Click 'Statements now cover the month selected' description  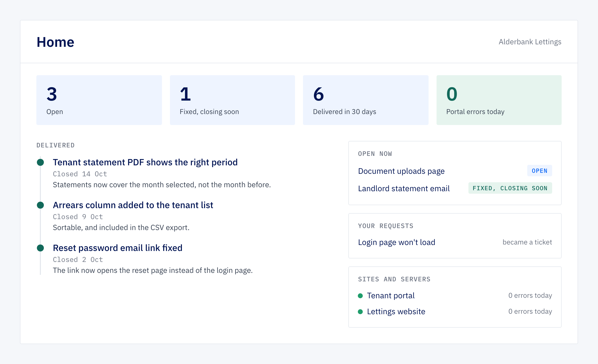(162, 185)
